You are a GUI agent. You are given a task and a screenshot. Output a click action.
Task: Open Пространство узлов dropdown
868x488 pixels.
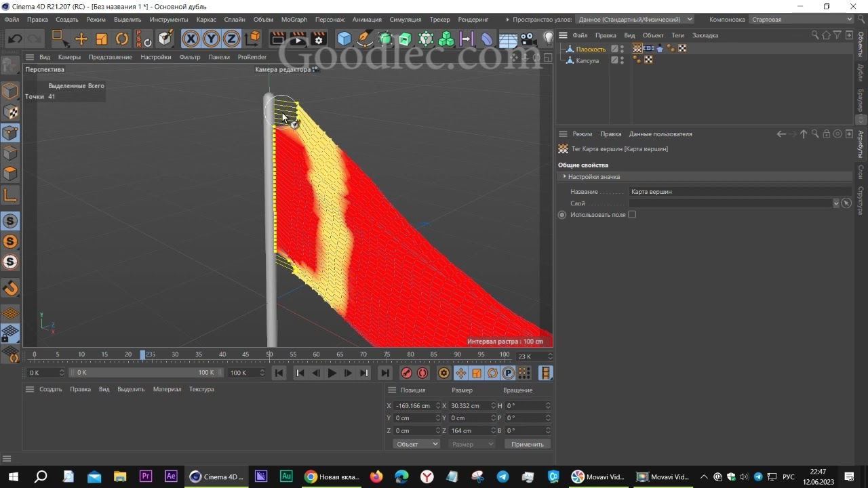click(x=635, y=20)
